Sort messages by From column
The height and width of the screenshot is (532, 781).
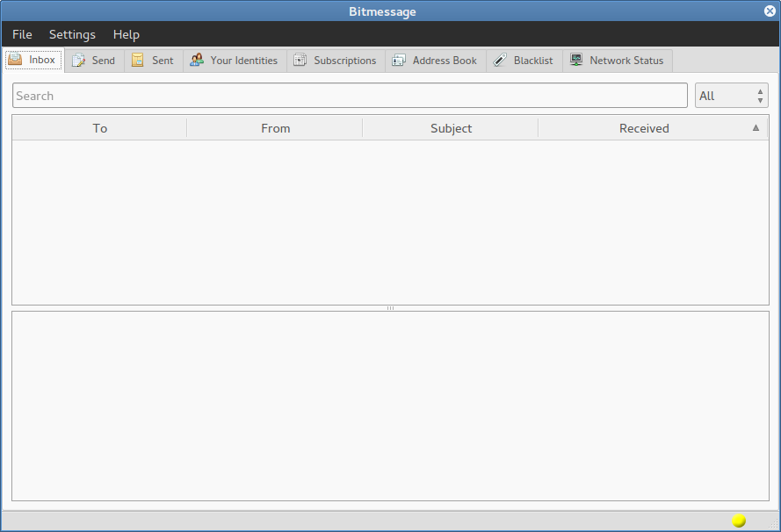coord(275,128)
